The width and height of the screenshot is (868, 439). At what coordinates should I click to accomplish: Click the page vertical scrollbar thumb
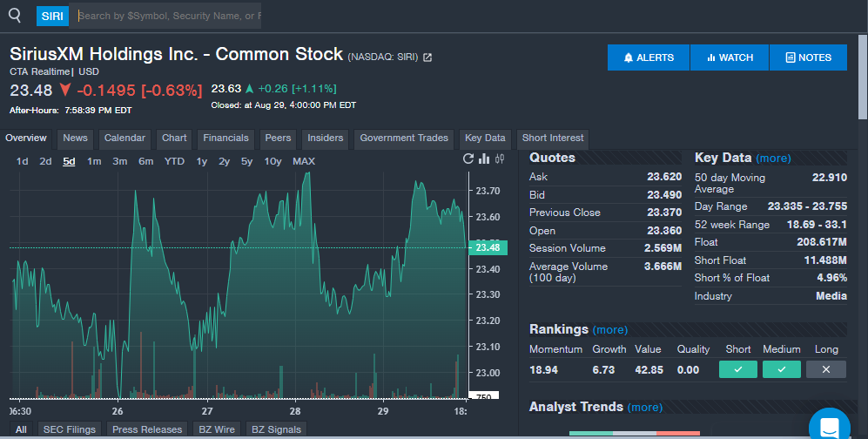863,77
